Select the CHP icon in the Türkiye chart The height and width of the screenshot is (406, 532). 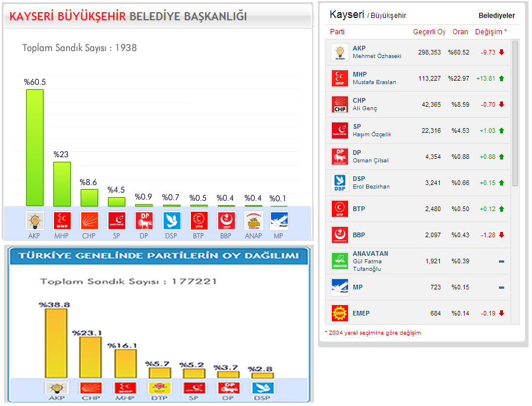tap(91, 388)
